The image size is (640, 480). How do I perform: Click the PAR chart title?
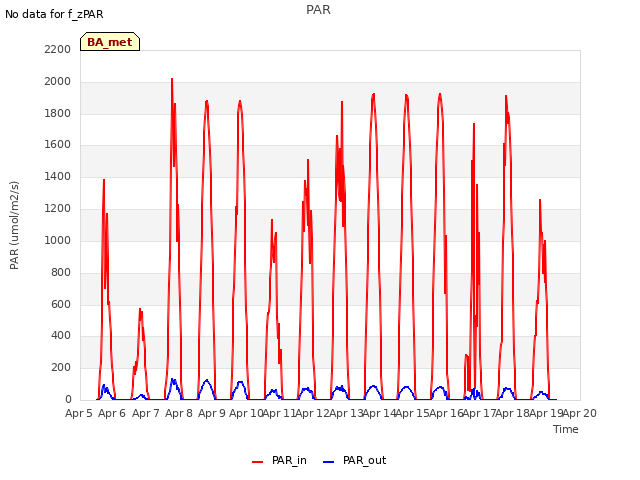pos(318,10)
